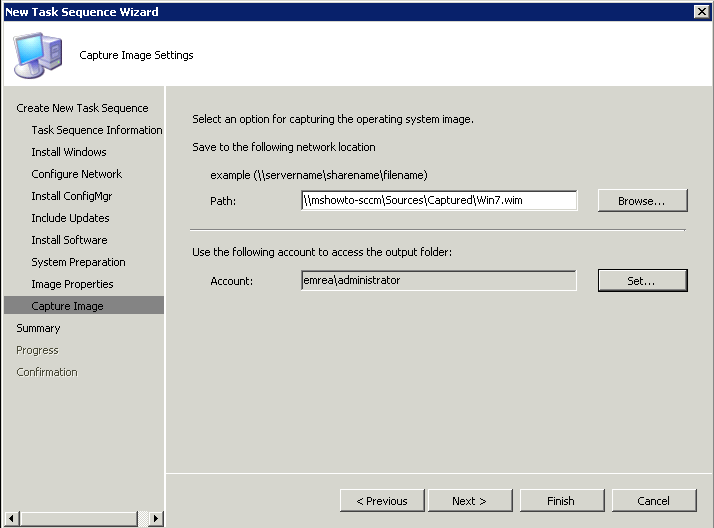This screenshot has width=714, height=528.
Task: Click the Finish button
Action: click(x=562, y=501)
